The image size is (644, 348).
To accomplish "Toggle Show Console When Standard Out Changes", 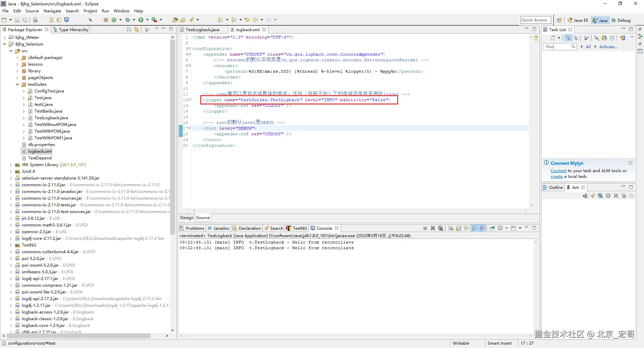I will pyautogui.click(x=474, y=228).
